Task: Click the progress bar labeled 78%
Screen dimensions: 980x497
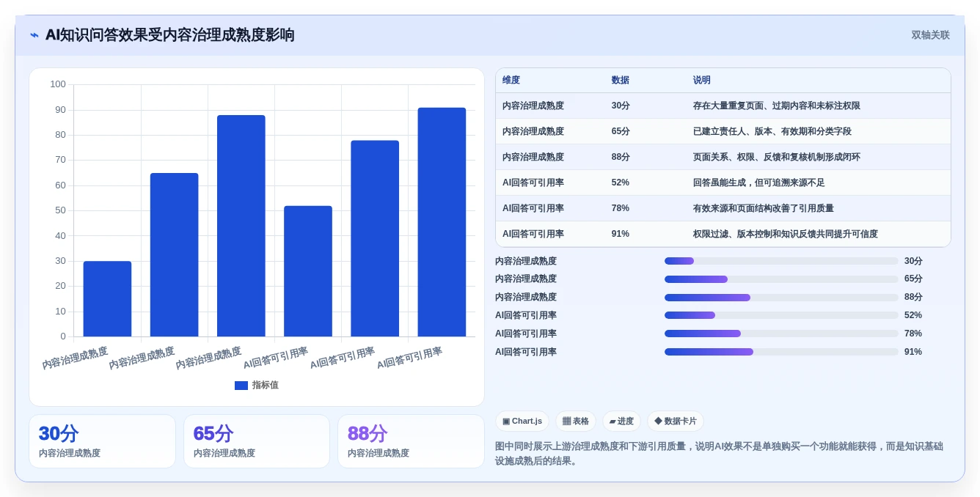Action: (x=781, y=334)
